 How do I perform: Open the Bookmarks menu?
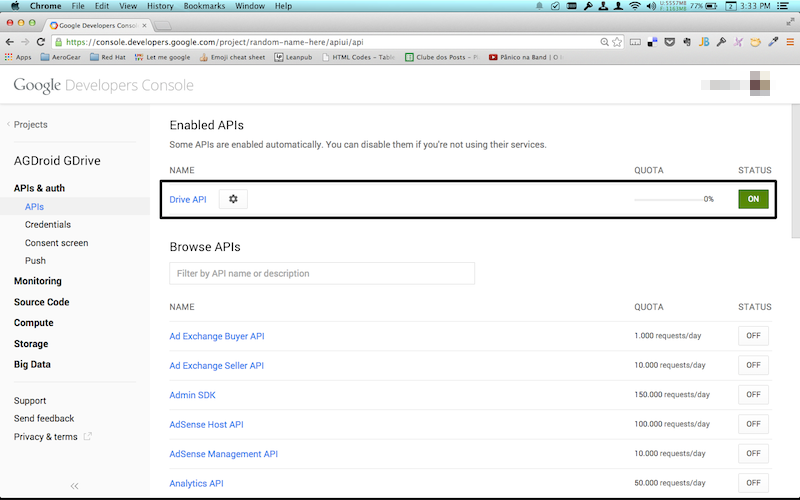(204, 6)
